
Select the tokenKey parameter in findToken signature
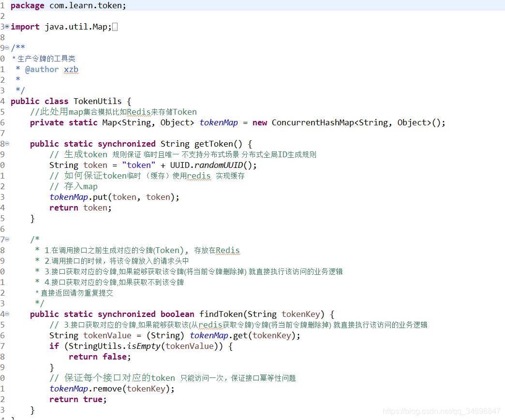300,314
